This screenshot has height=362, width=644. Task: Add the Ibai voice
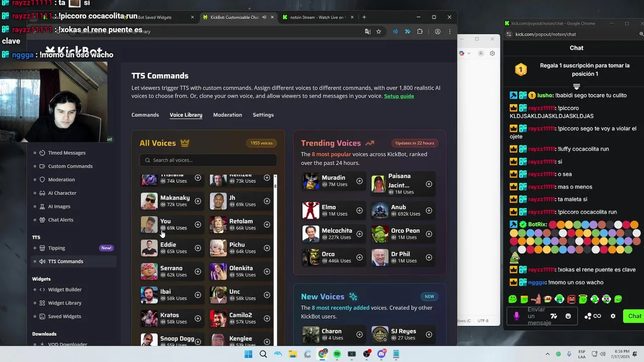point(198,295)
